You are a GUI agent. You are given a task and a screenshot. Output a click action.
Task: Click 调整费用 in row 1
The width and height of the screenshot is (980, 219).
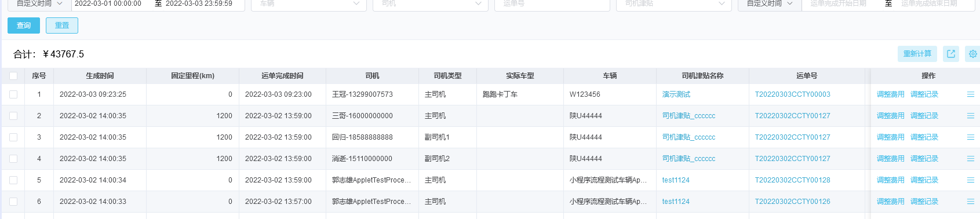(890, 94)
